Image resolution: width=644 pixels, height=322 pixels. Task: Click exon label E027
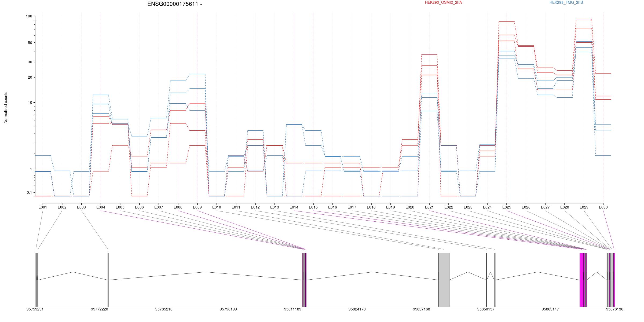pyautogui.click(x=545, y=207)
